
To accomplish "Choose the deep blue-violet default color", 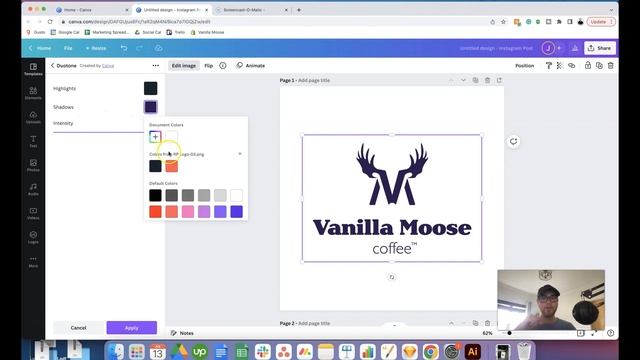I will 236,212.
